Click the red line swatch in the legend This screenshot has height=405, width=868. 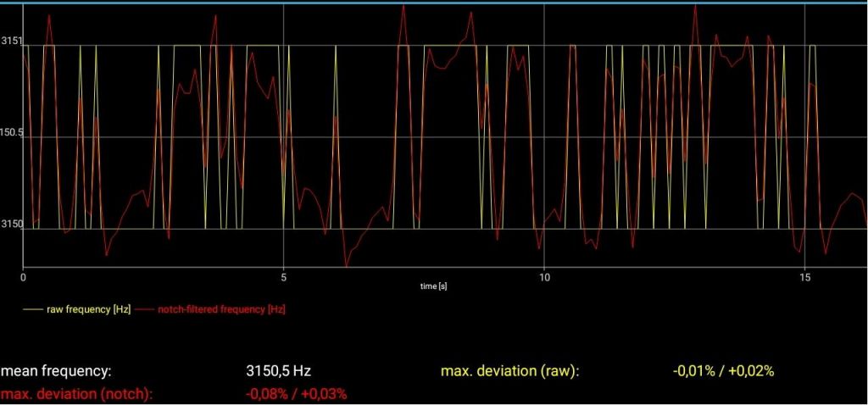point(145,310)
